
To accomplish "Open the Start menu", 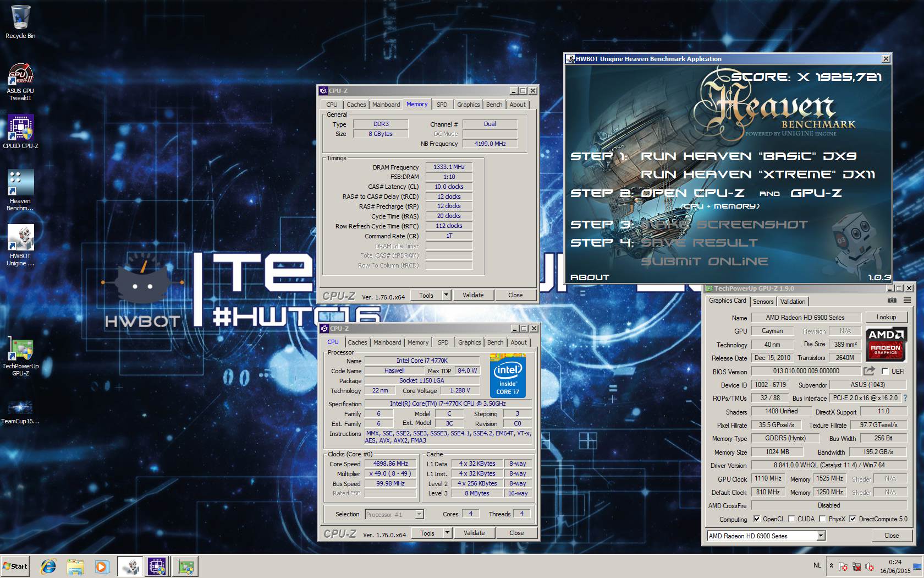I will [x=15, y=566].
